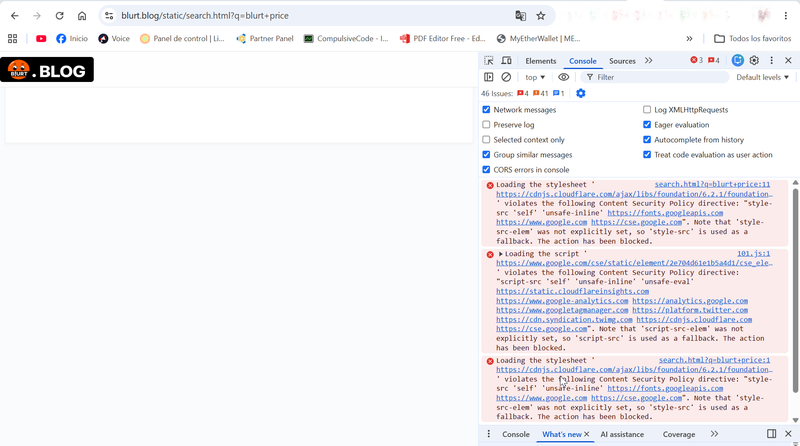Screen dimensions: 800x446
Task: Open Todos los favoritos folder
Action: point(753,38)
